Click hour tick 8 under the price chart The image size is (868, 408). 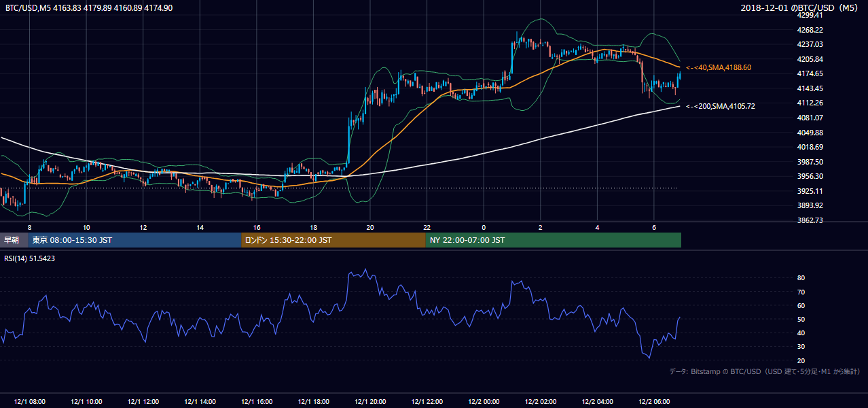29,227
